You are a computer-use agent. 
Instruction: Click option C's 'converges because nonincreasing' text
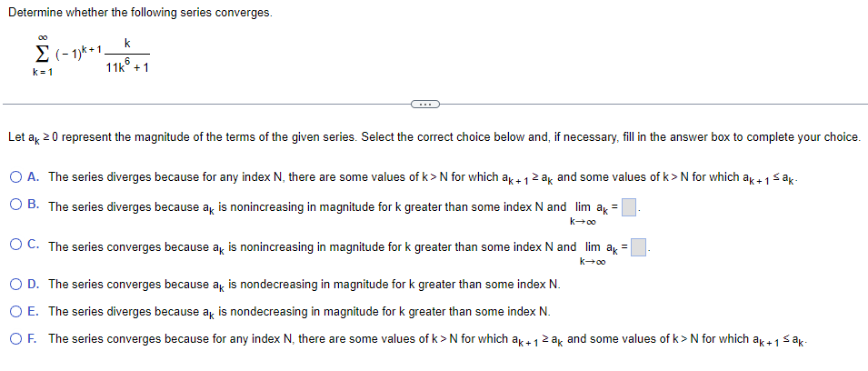(x=313, y=247)
